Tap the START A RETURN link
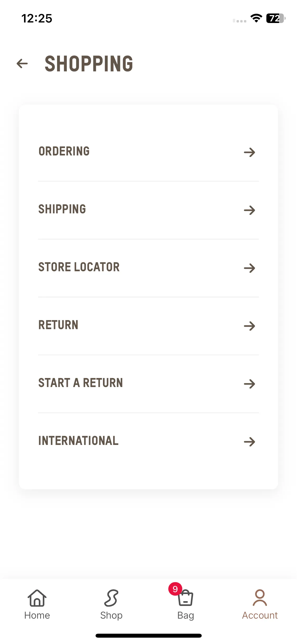297x644 pixels. [148, 384]
